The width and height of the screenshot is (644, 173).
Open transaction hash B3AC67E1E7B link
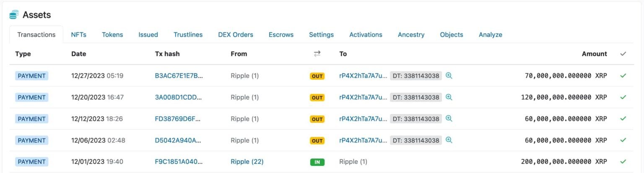[x=179, y=76]
